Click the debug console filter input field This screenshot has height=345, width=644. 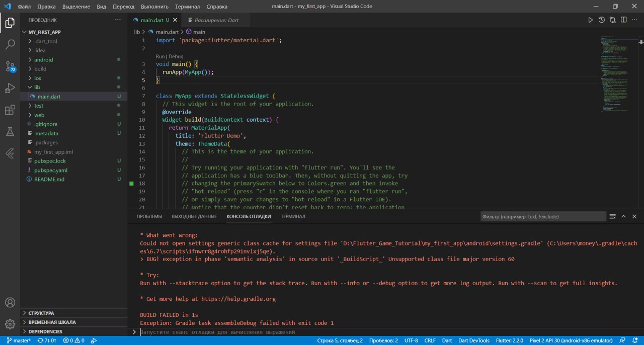(542, 216)
